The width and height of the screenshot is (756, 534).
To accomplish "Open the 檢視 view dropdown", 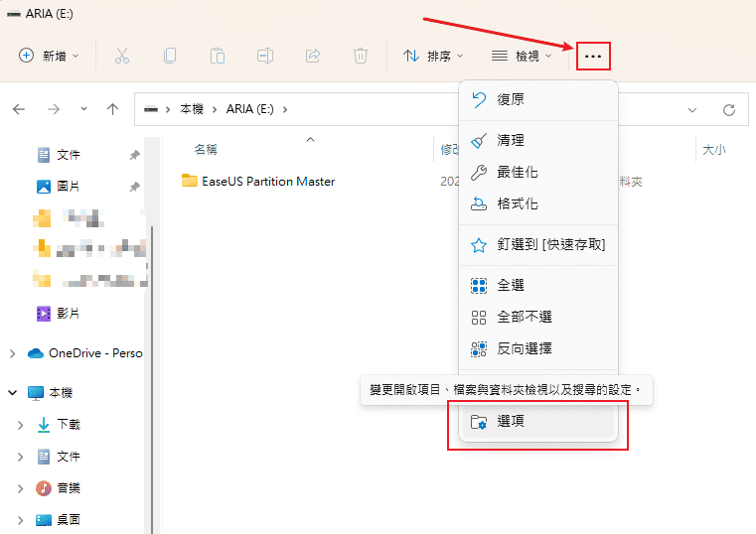I will 522,57.
